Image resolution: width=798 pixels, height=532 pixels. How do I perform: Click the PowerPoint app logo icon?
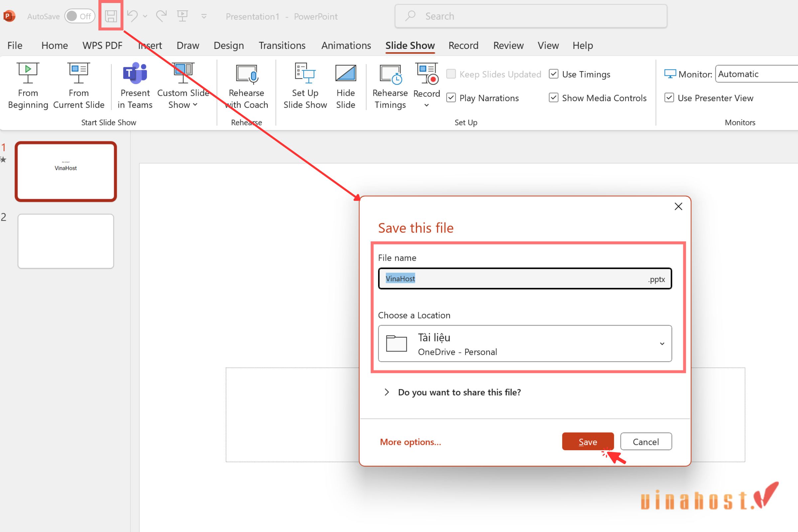pyautogui.click(x=9, y=16)
